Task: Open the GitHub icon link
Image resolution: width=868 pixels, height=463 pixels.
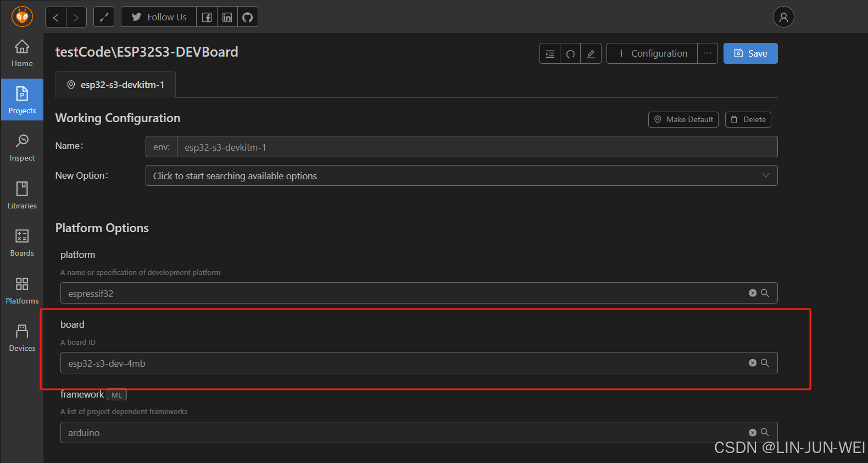Action: pos(248,17)
